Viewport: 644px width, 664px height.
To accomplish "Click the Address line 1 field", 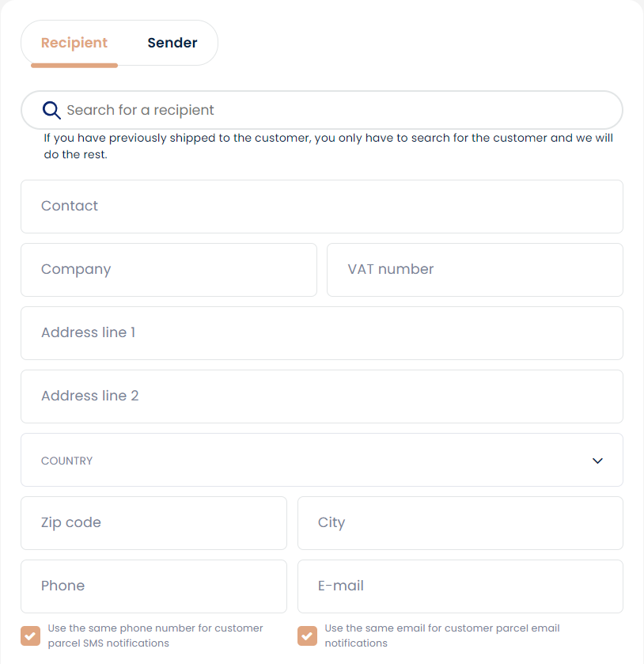I will pos(322,333).
